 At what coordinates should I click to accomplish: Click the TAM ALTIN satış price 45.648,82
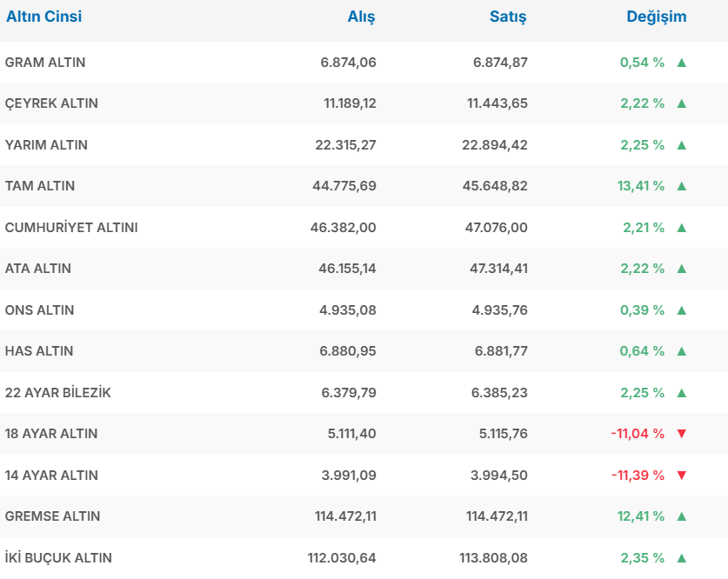(x=497, y=186)
